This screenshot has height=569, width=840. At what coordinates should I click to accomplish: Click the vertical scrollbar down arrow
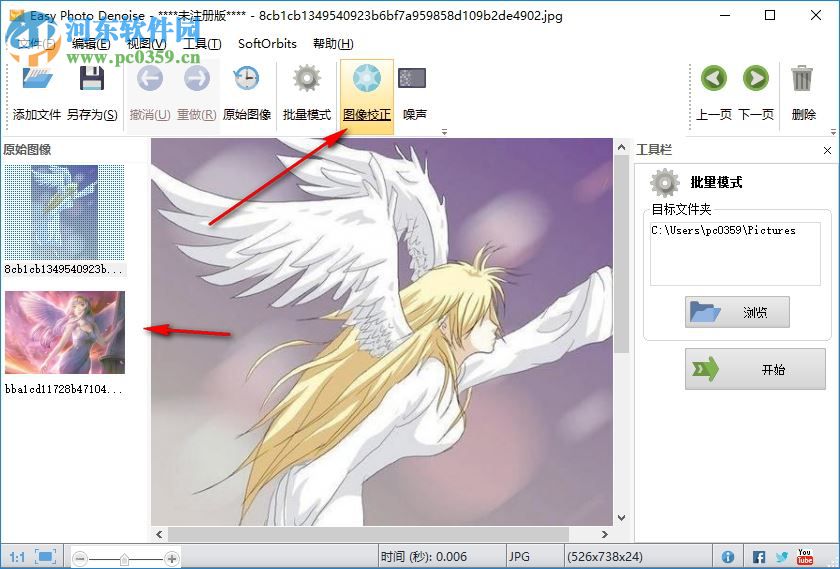click(x=621, y=518)
